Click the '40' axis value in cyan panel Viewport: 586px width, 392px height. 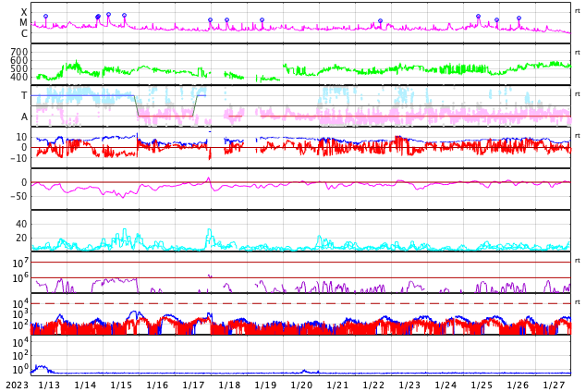click(x=21, y=224)
